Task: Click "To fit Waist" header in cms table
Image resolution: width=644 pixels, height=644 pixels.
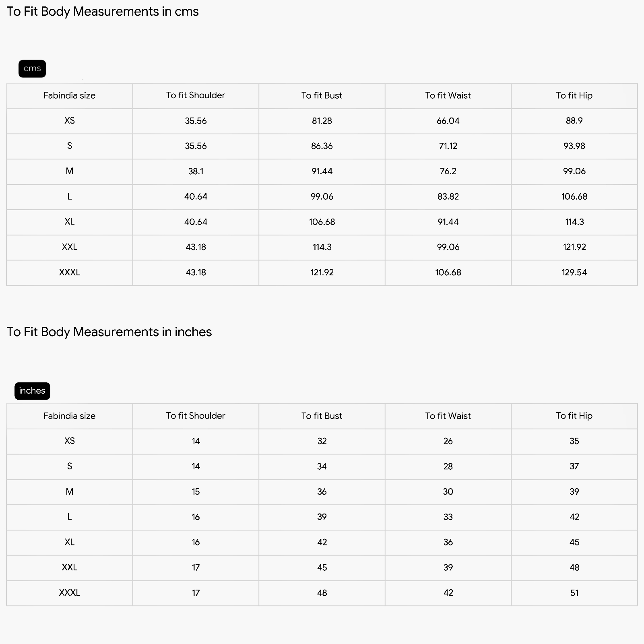Action: click(448, 95)
